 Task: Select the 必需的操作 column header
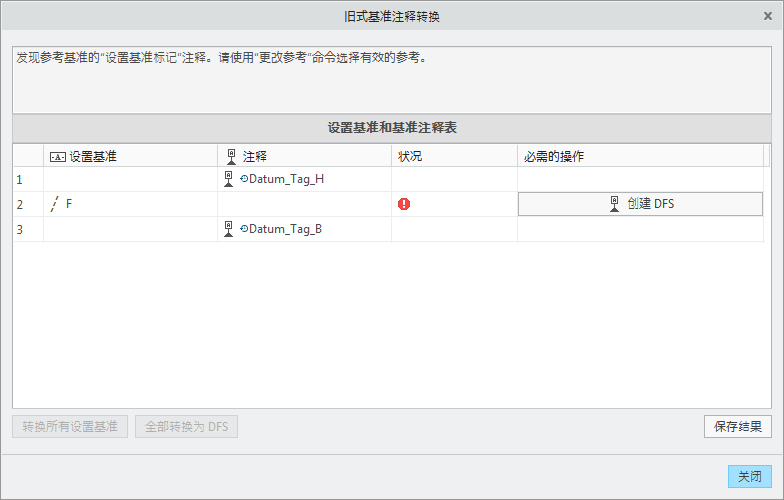(553, 156)
